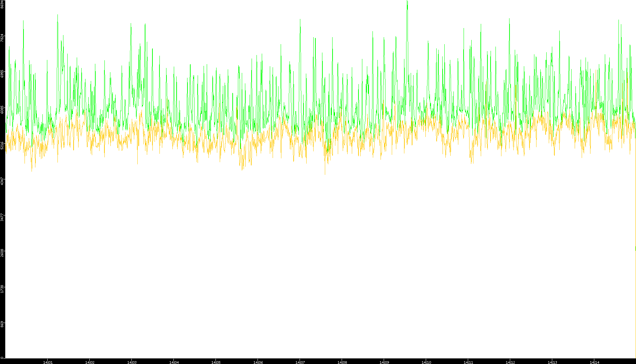Image resolution: width=636 pixels, height=364 pixels.
Task: Pick the 14:10 time label
Action: click(426, 362)
